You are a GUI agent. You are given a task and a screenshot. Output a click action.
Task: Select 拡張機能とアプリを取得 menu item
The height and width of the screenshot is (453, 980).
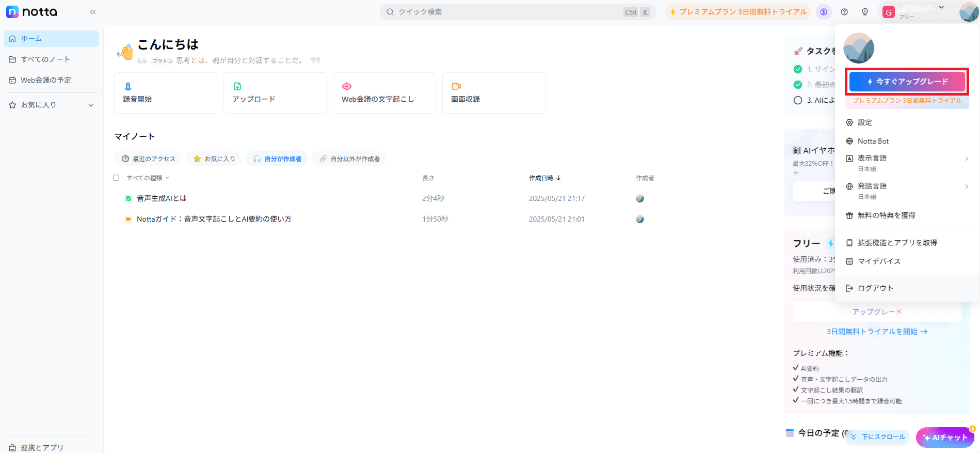point(907,243)
